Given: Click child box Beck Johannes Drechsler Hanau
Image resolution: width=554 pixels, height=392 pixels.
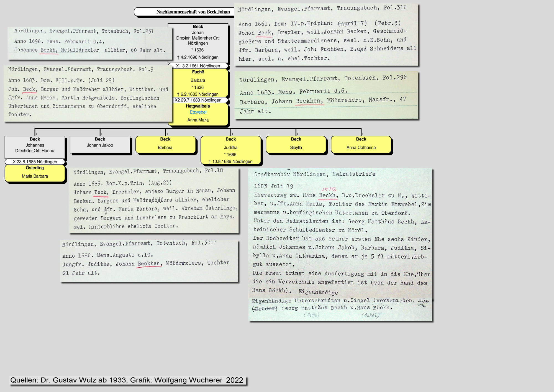Looking at the screenshot, I should coord(35,147).
